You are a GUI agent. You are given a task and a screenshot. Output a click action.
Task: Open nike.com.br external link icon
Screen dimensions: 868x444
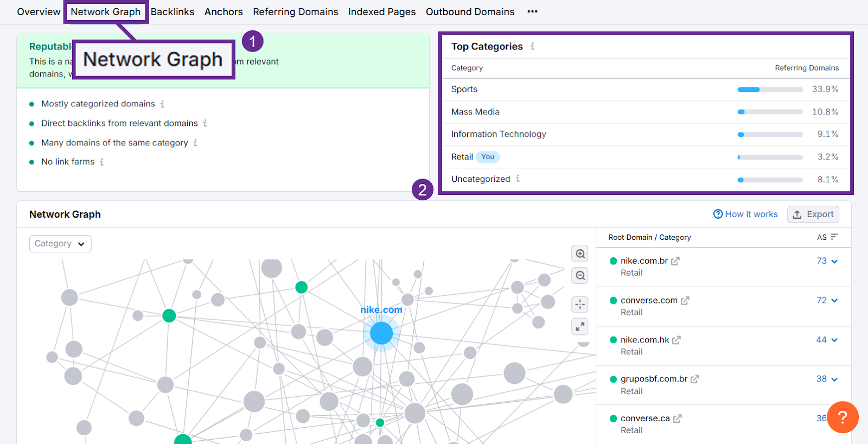[x=675, y=261]
